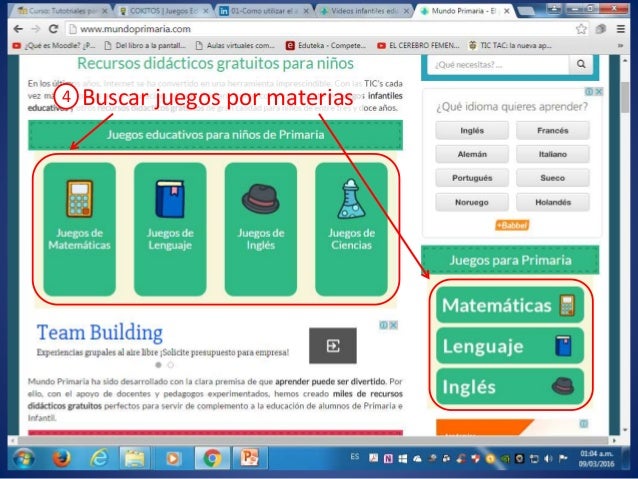
Task: Reload the page with the refresh icon
Action: [x=53, y=29]
